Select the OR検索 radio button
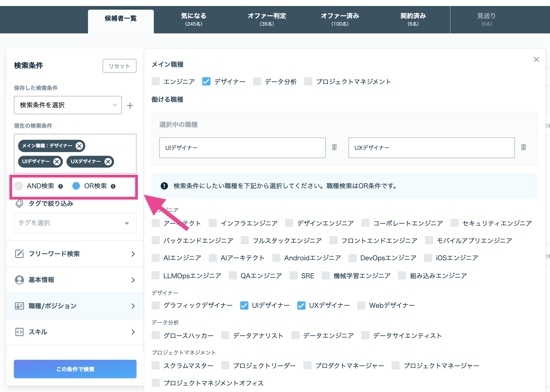550x392 pixels. pos(76,186)
